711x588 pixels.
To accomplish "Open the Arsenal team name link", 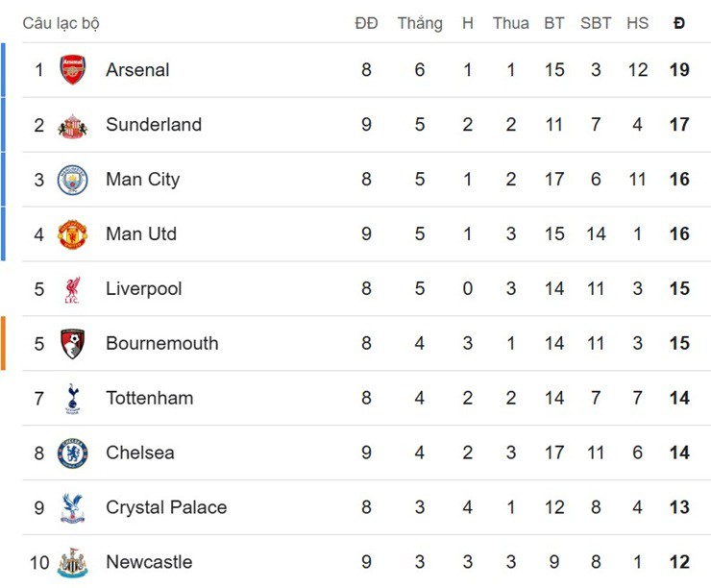I will coord(137,70).
